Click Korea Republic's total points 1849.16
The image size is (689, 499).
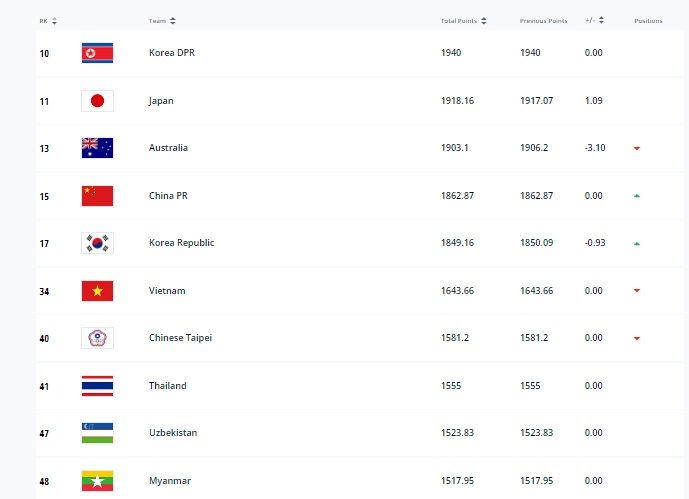click(457, 243)
